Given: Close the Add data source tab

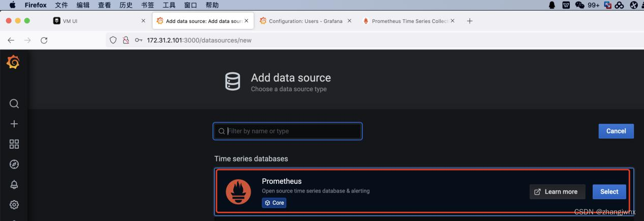Looking at the screenshot, I should pyautogui.click(x=247, y=21).
